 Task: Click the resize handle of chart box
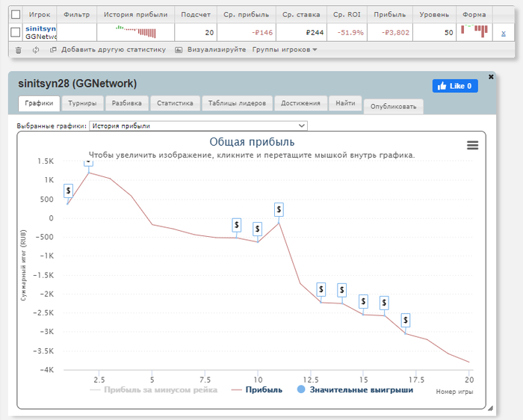(x=490, y=408)
